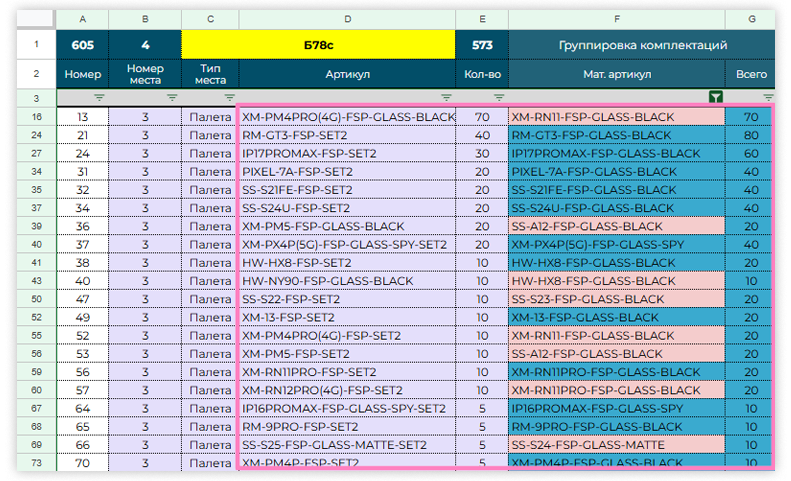
Task: Select column F header letter
Action: (x=616, y=20)
